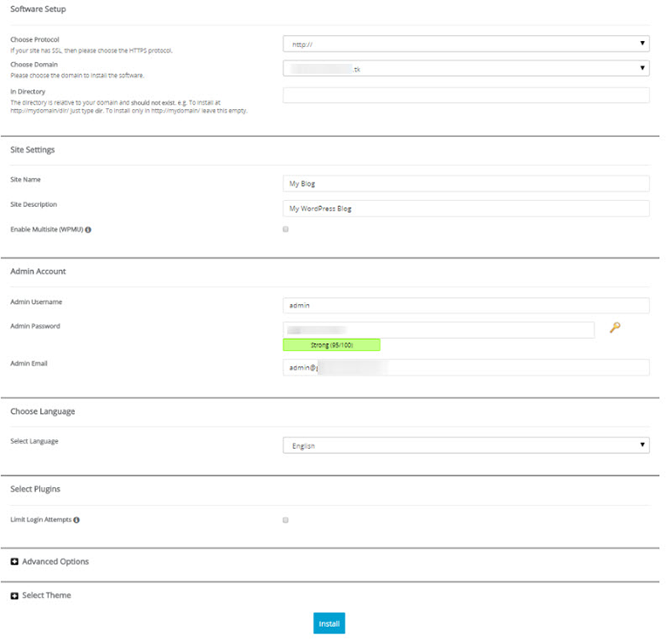Click the Site Name field containing My Blog
This screenshot has height=641, width=672.
click(466, 183)
